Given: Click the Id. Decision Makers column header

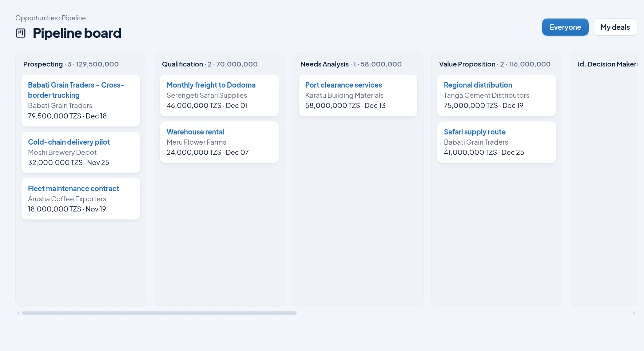Looking at the screenshot, I should pos(607,64).
